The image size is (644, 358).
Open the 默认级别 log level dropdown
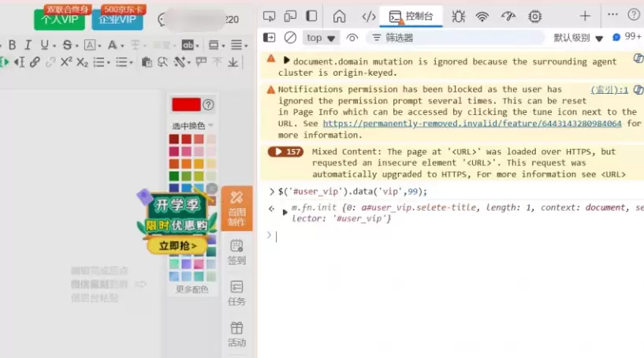point(579,38)
